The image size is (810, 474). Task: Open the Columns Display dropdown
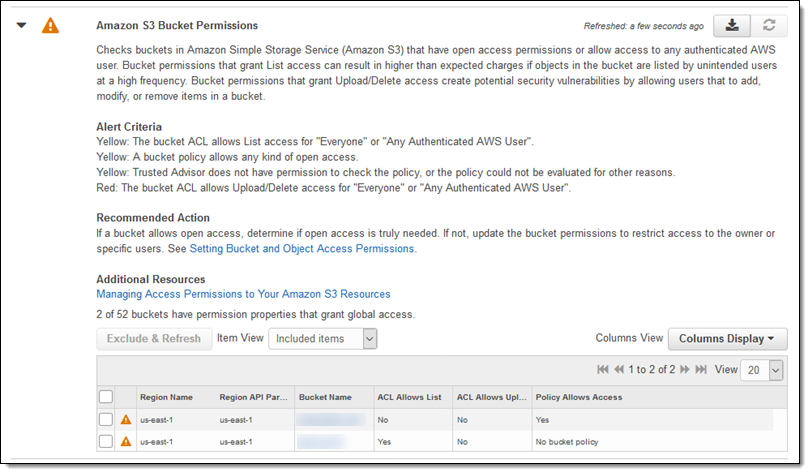(727, 339)
